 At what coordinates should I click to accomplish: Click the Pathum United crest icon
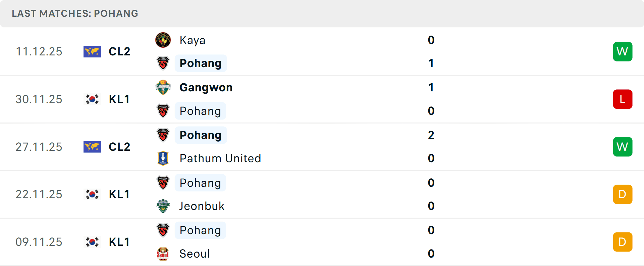tap(163, 158)
